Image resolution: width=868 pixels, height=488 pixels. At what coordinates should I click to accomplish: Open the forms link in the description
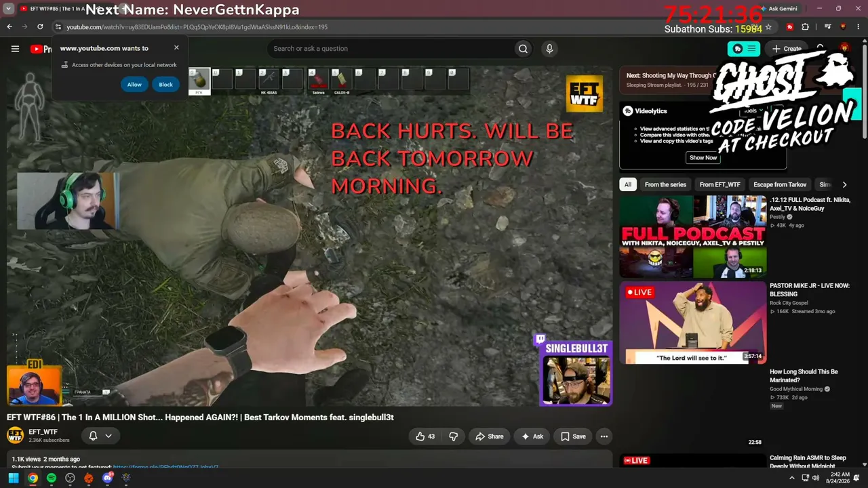[165, 467]
